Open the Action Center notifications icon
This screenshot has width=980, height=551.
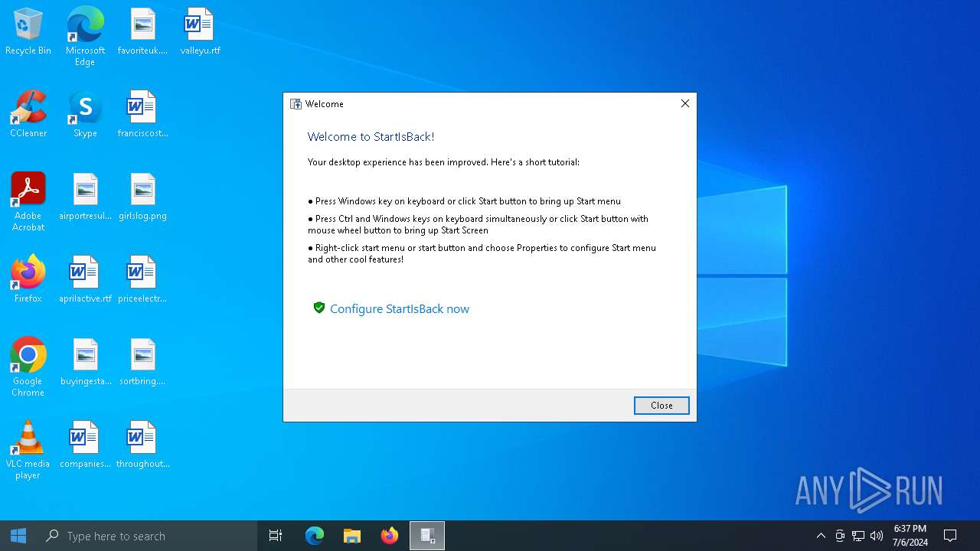[x=950, y=536]
